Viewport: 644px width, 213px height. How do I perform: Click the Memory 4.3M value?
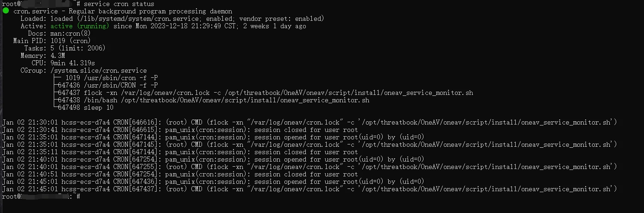point(57,56)
